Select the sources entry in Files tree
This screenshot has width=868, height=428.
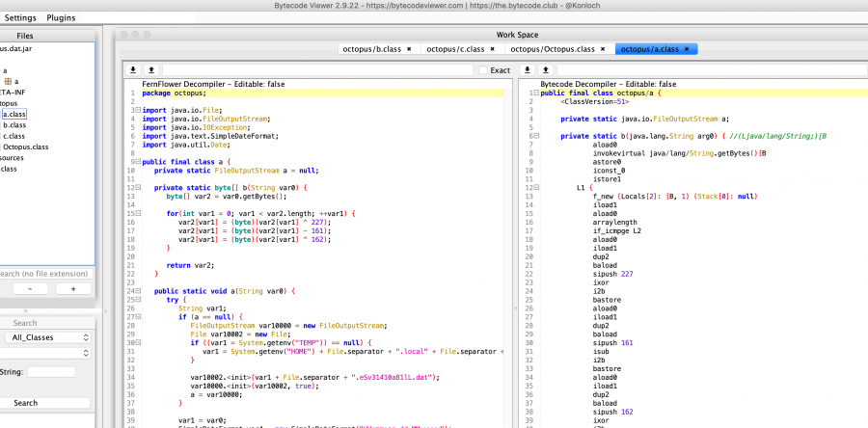click(12, 157)
